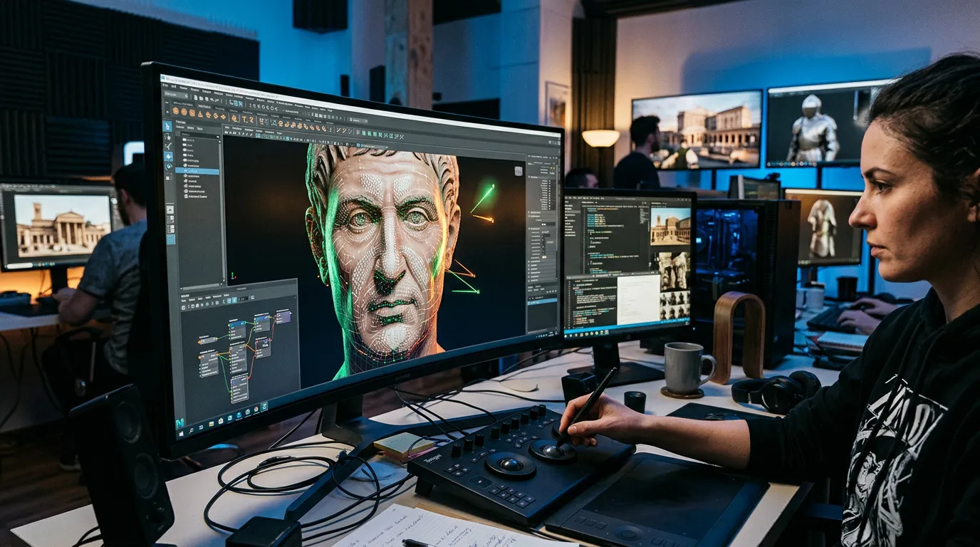This screenshot has height=547, width=980.
Task: Click the view cube in the 3D viewport
Action: click(518, 171)
